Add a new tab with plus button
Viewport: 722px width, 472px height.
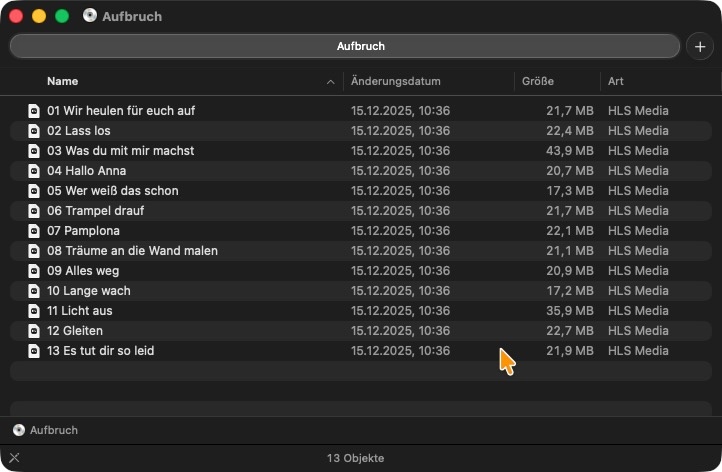(700, 47)
